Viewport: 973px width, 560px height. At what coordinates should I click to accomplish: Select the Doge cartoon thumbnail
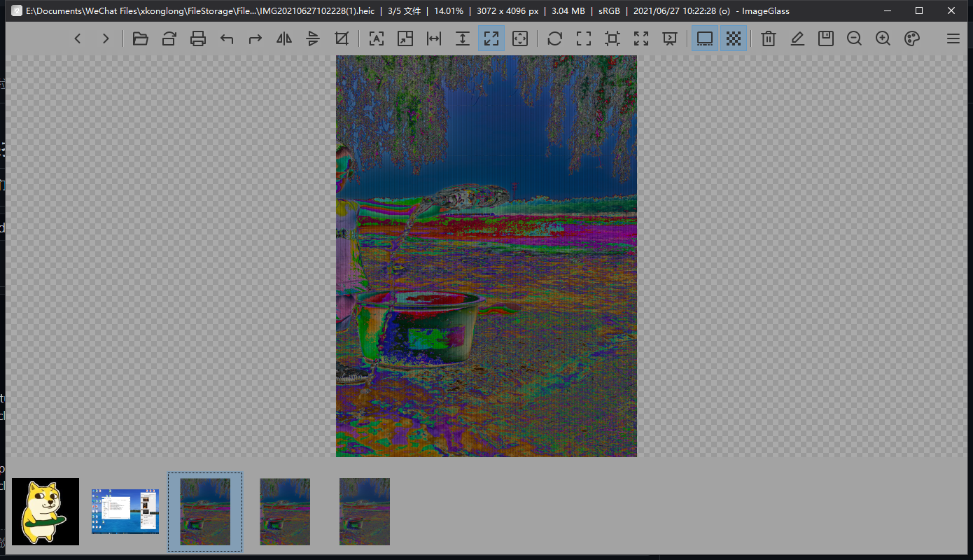coord(45,512)
